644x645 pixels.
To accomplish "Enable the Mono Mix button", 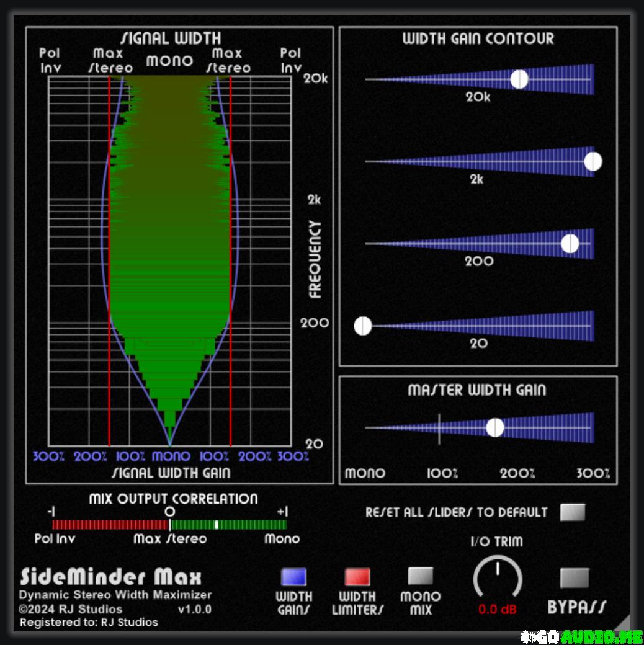I will tap(420, 576).
